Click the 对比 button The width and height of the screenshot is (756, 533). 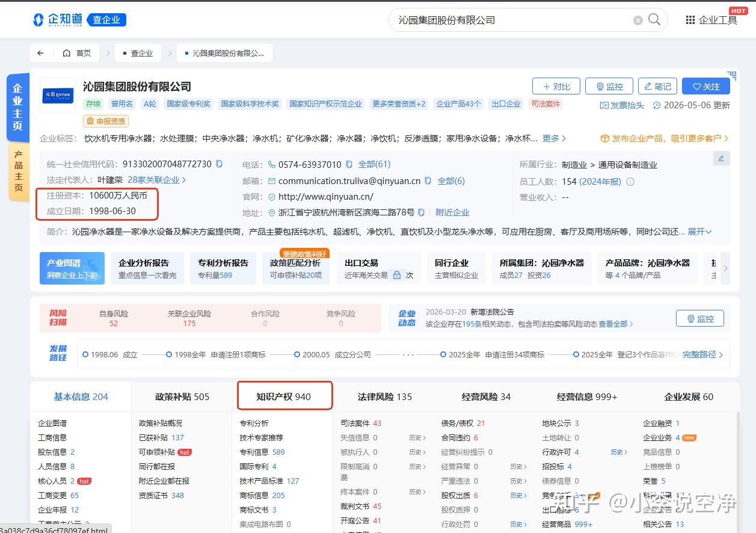556,87
